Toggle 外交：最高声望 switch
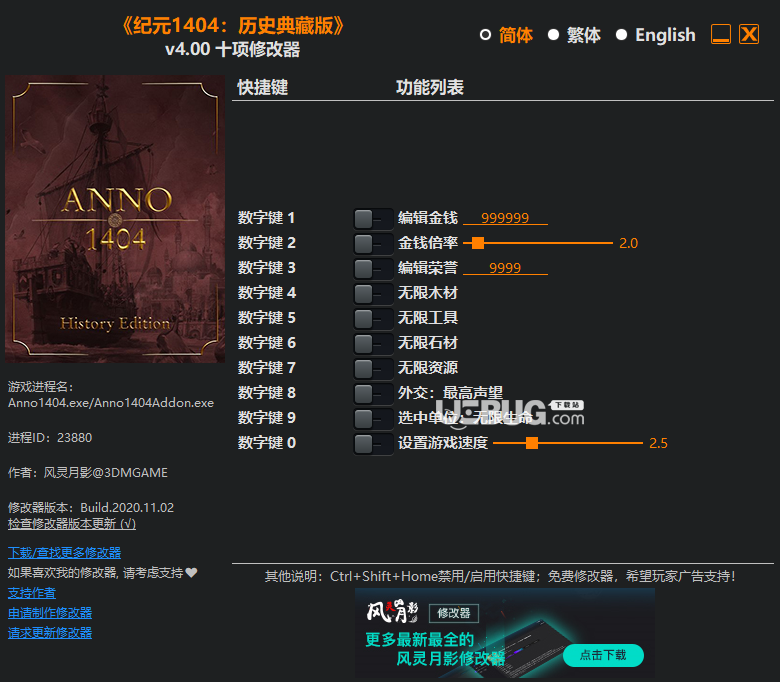 [x=373, y=393]
